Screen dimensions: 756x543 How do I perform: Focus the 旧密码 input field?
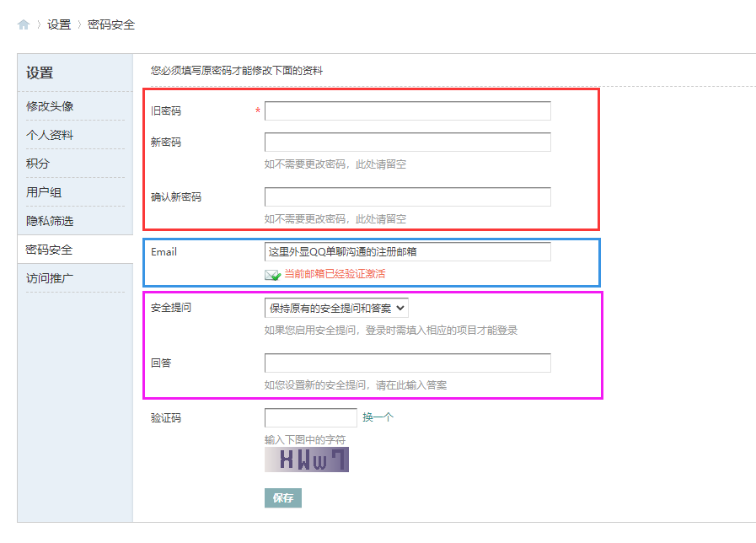pyautogui.click(x=407, y=111)
